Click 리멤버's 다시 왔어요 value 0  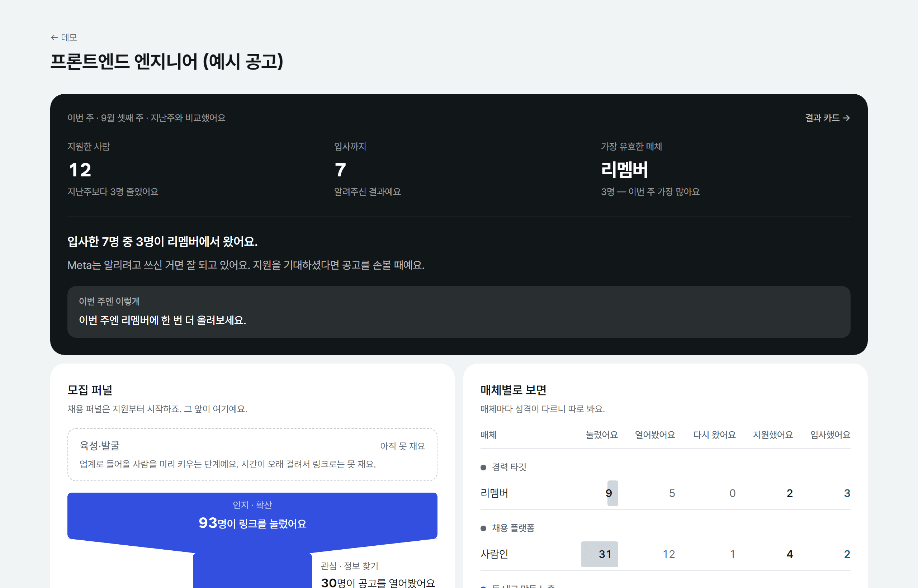click(x=732, y=493)
